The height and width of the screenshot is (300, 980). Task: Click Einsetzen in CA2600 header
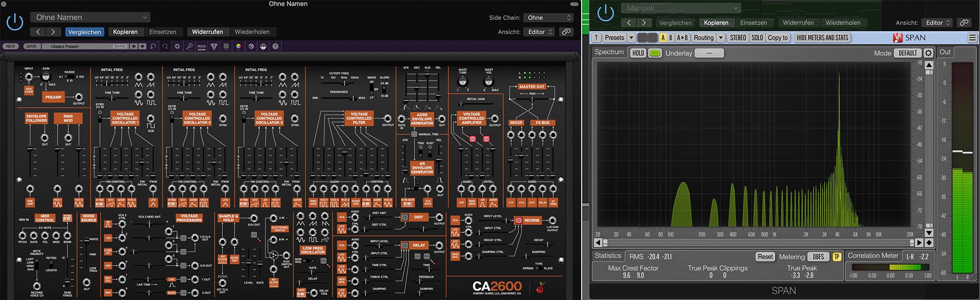(163, 32)
